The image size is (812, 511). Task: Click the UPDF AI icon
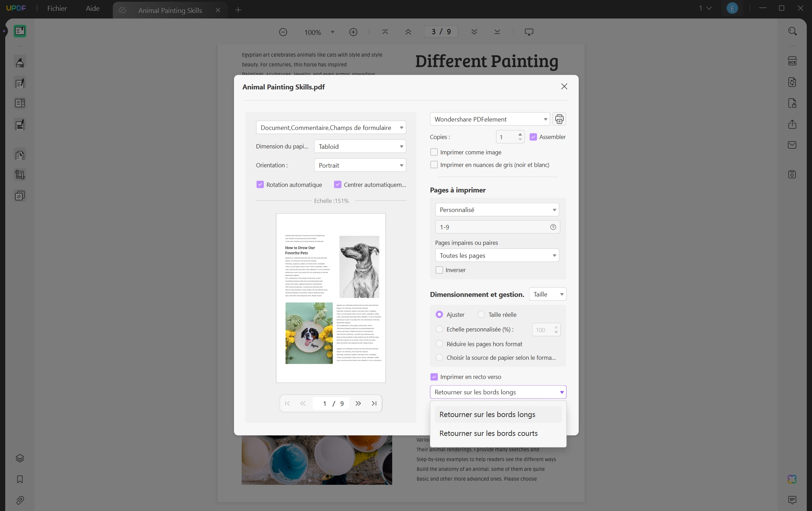[792, 479]
